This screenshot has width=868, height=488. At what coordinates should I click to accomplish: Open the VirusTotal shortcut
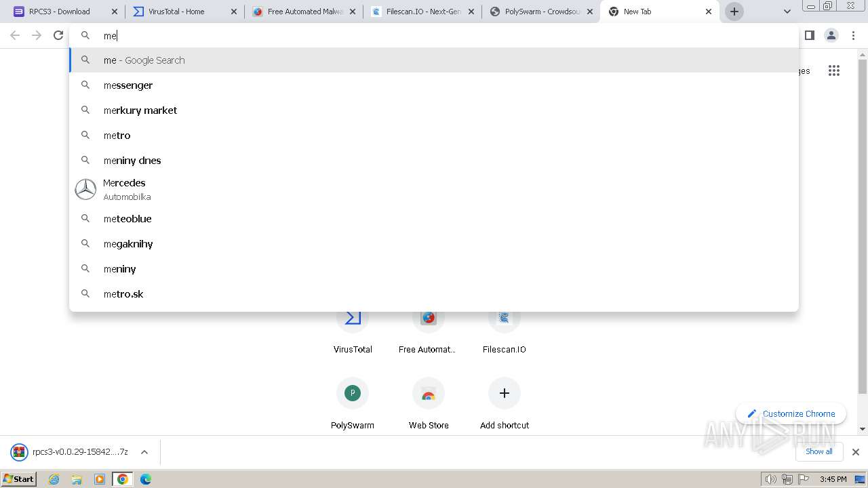click(x=353, y=332)
